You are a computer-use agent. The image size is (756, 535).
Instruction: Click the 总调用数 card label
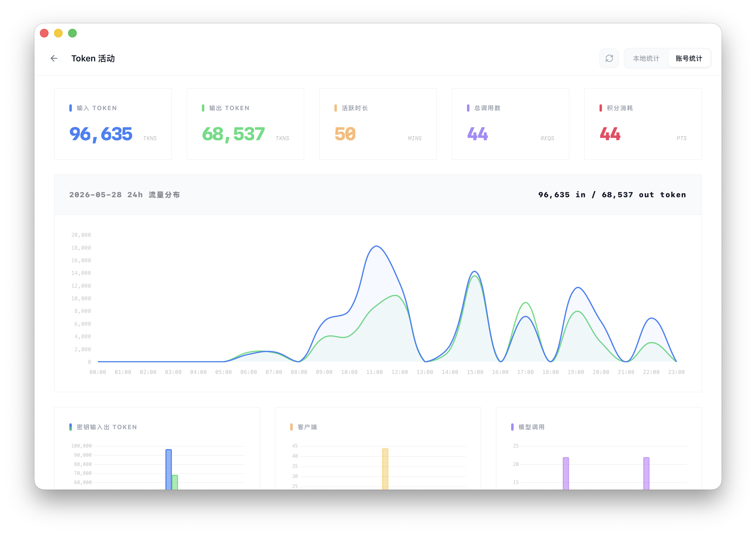[x=487, y=108]
